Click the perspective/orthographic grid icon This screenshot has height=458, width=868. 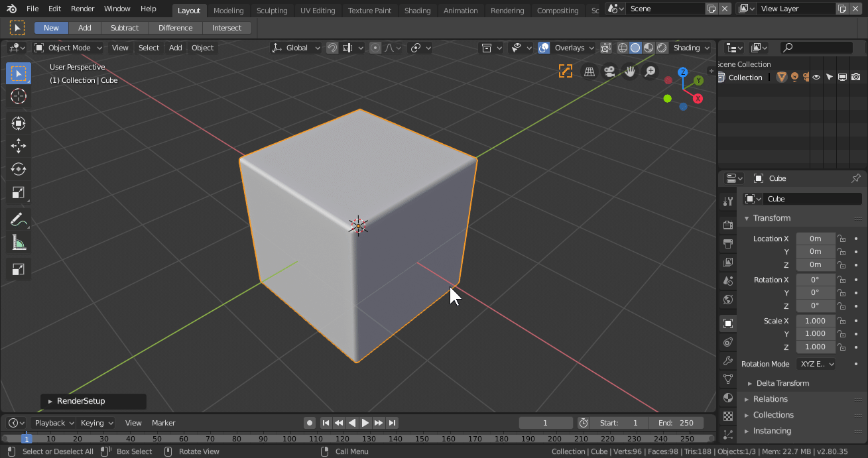pos(588,72)
